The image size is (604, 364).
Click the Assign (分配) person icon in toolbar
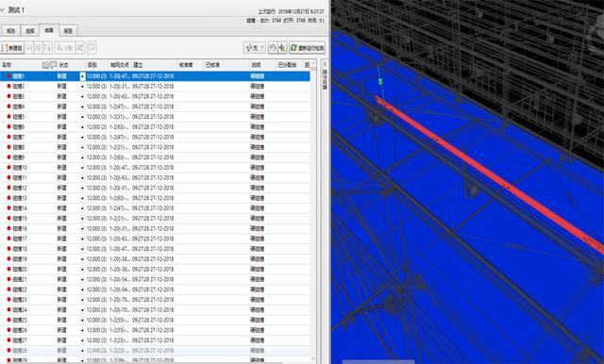[x=64, y=48]
